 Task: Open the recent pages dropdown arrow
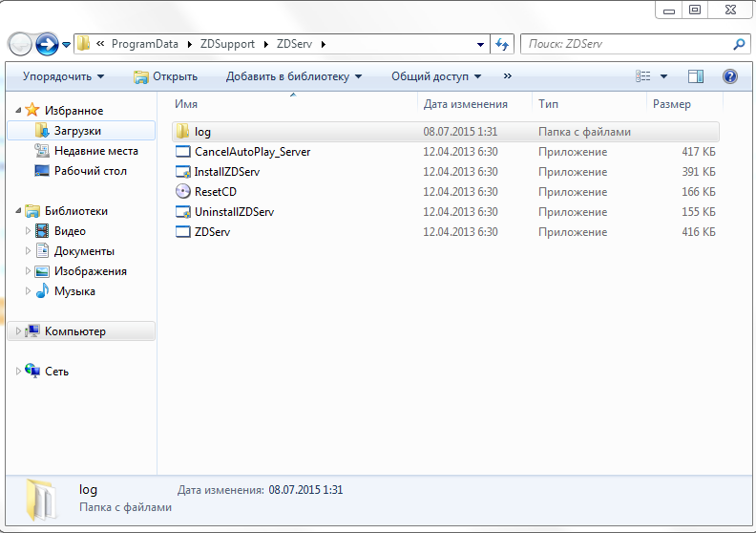[66, 45]
